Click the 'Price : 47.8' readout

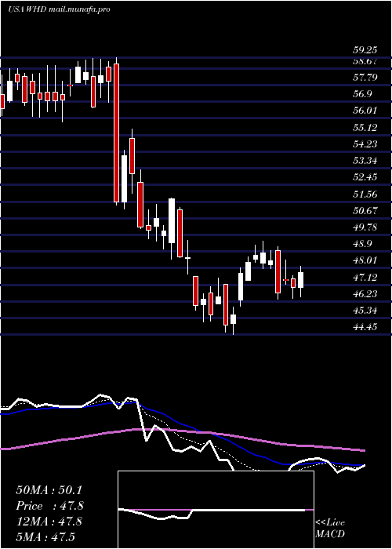click(x=49, y=506)
